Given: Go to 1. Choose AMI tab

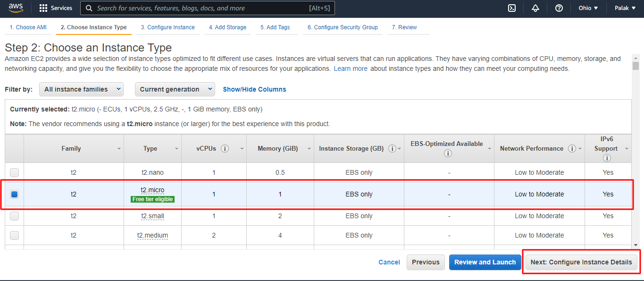Looking at the screenshot, I should [x=28, y=27].
